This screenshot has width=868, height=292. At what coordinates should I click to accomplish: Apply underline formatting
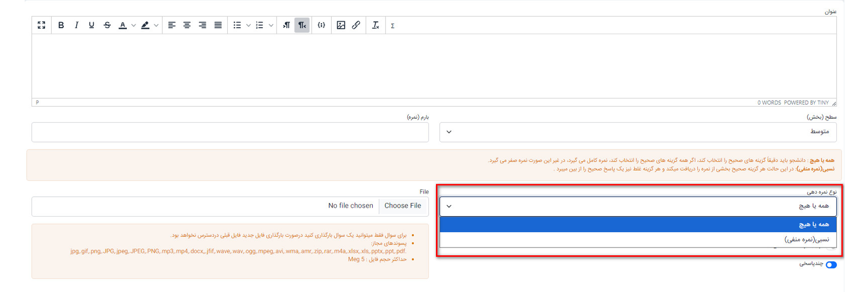92,25
